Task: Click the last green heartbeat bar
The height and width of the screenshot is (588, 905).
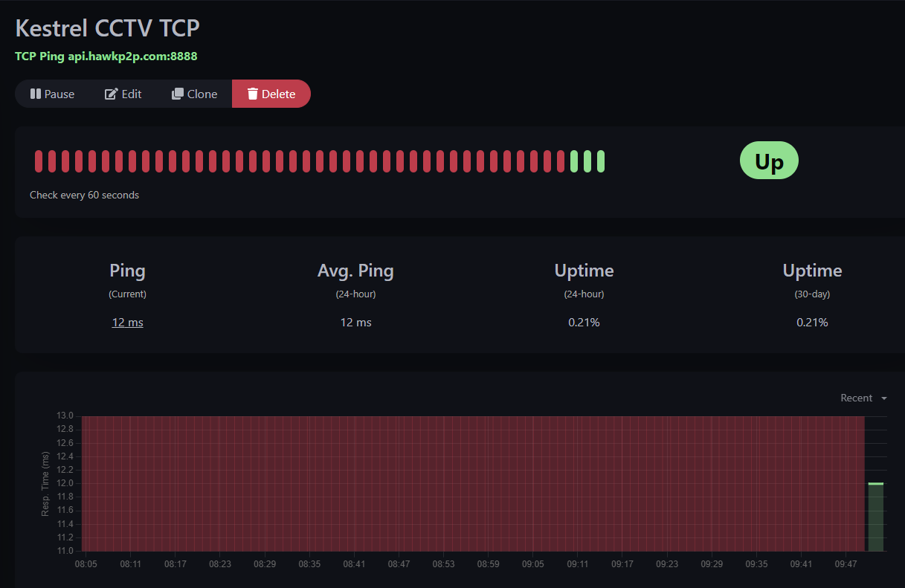Action: tap(601, 161)
